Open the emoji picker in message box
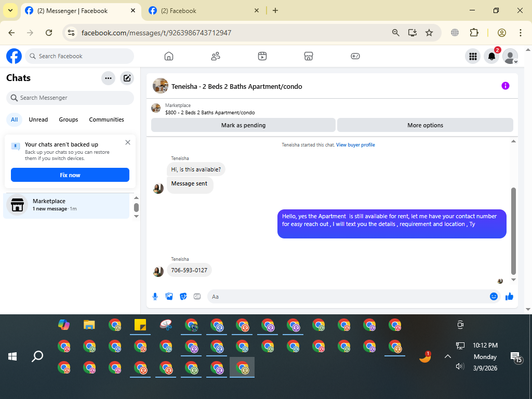Screen dimensions: 532x399 (494, 297)
